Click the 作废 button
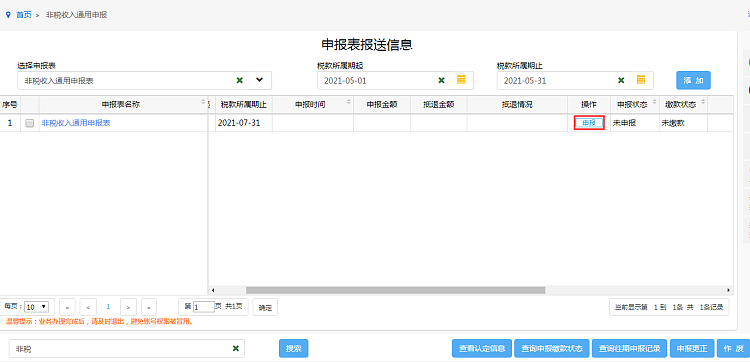Viewport: 750px width, 362px height. coord(733,349)
